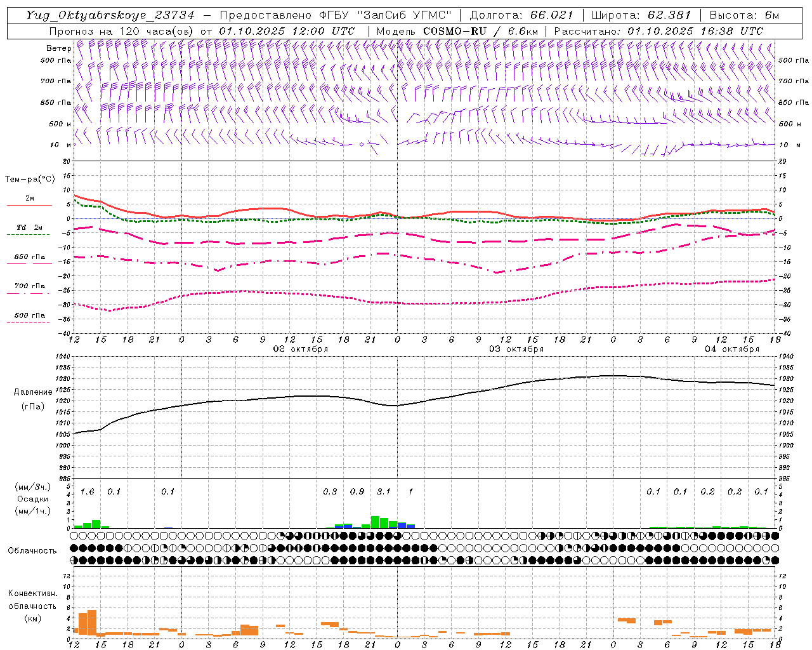The height and width of the screenshot is (650, 812).
Task: Select the 'Долгота: 66.021' longitude value
Action: 521,15
